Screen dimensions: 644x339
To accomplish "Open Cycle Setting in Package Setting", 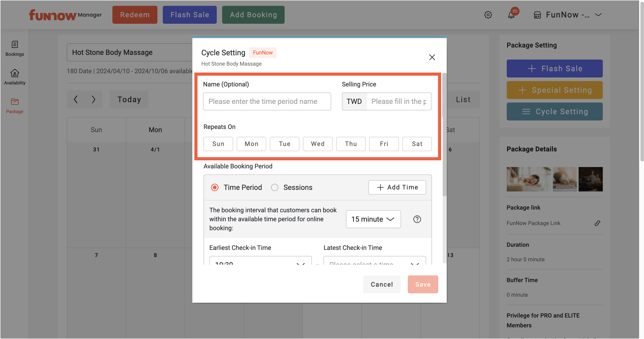I will [x=554, y=112].
